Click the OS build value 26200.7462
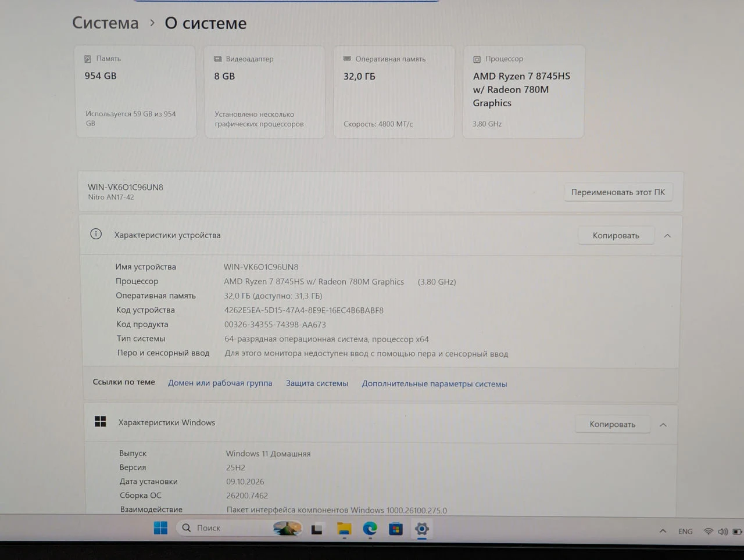The image size is (744, 560). point(247,496)
